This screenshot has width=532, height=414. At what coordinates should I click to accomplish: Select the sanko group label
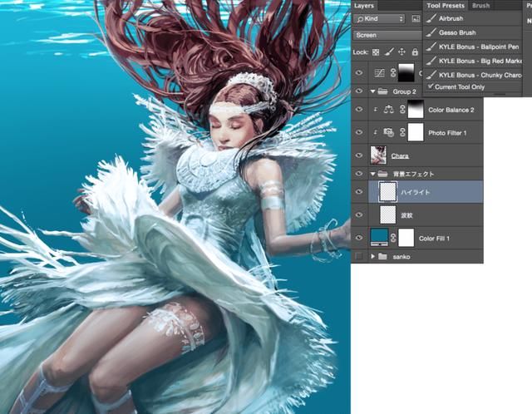click(x=401, y=257)
